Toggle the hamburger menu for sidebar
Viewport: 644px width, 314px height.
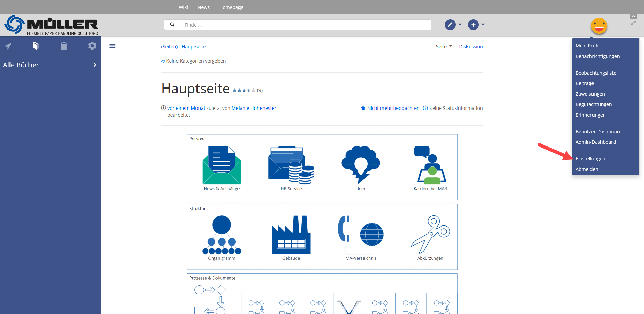(112, 46)
